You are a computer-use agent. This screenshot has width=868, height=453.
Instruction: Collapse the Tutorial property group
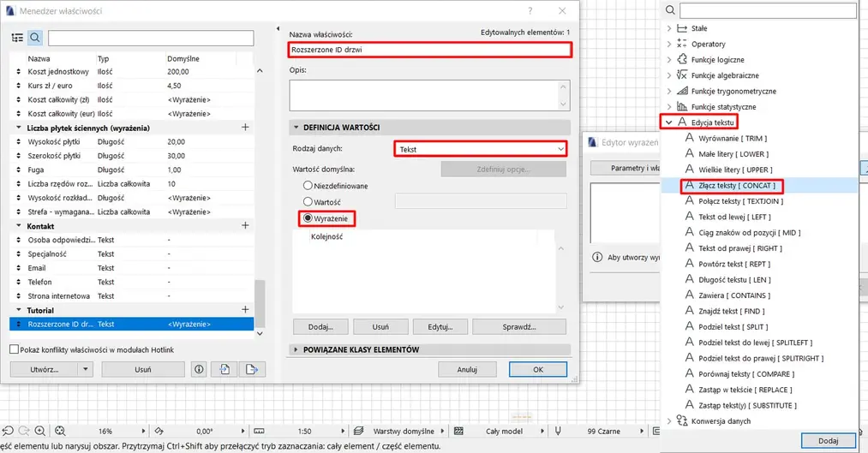(18, 310)
